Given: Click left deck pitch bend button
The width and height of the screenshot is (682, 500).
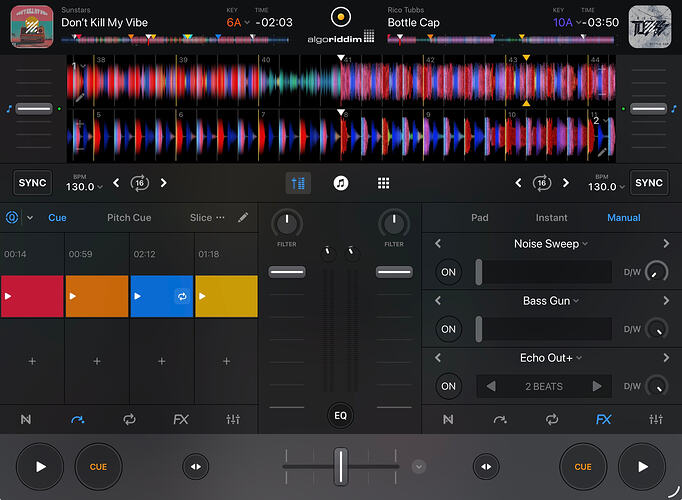Looking at the screenshot, I should (x=196, y=467).
